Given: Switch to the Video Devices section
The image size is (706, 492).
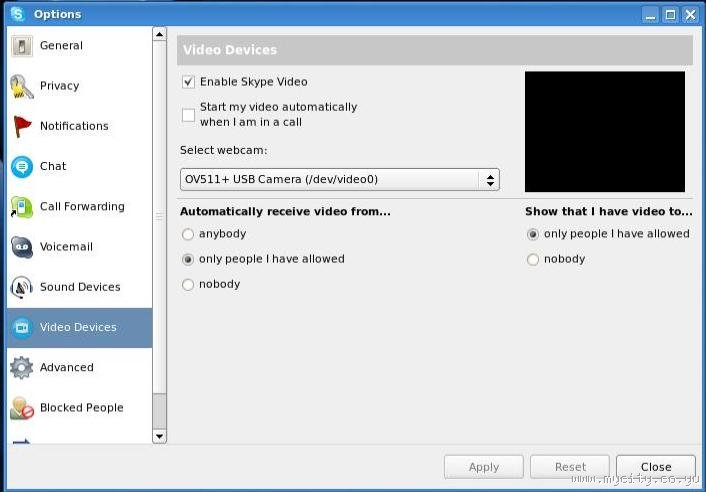Looking at the screenshot, I should coord(78,327).
